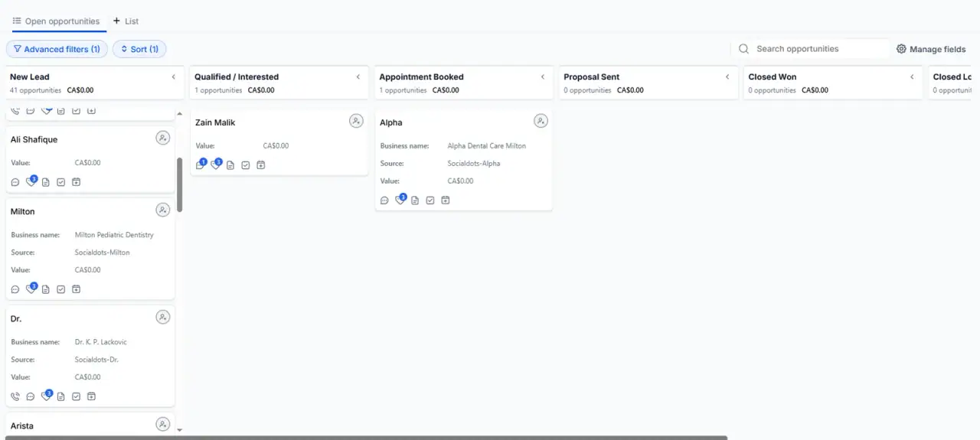Open the Dr. opportunity title

16,318
